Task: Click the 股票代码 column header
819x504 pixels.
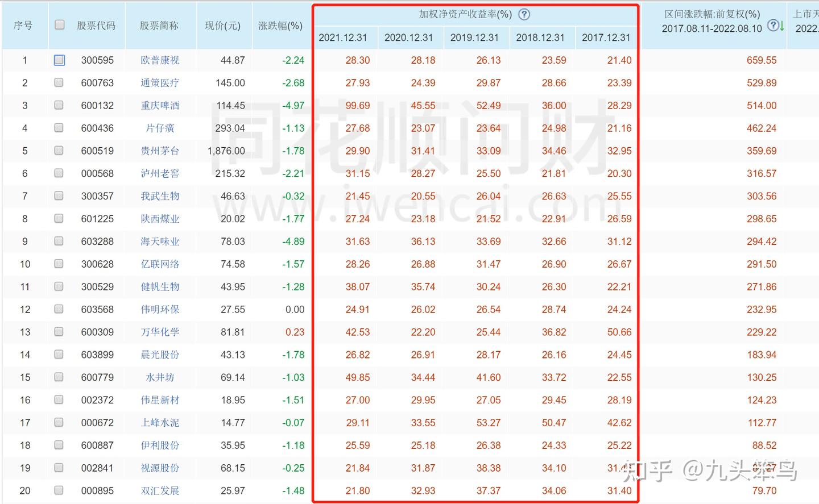Action: (97, 26)
